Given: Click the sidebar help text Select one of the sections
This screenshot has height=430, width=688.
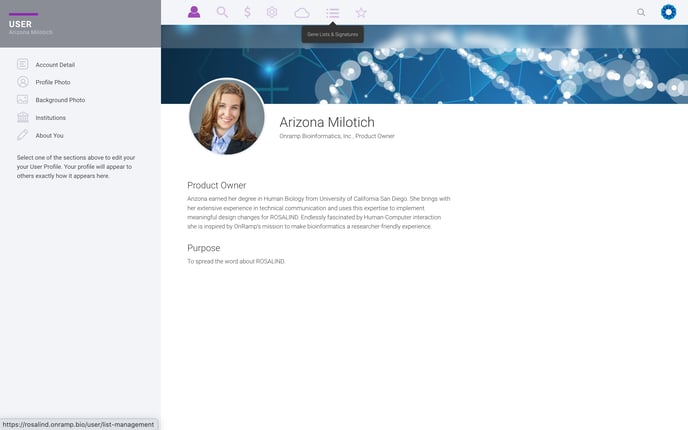Looking at the screenshot, I should coord(76,167).
